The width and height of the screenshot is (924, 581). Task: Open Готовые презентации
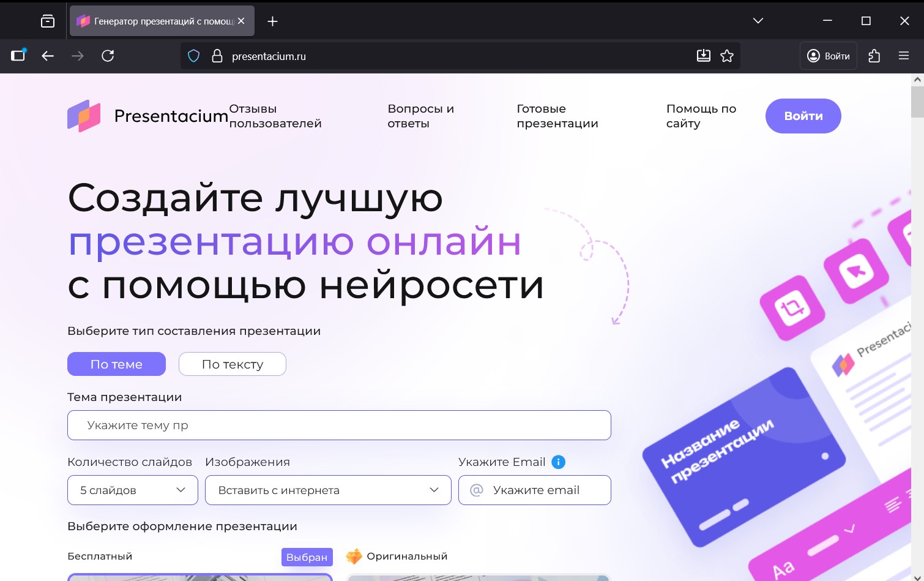click(557, 116)
